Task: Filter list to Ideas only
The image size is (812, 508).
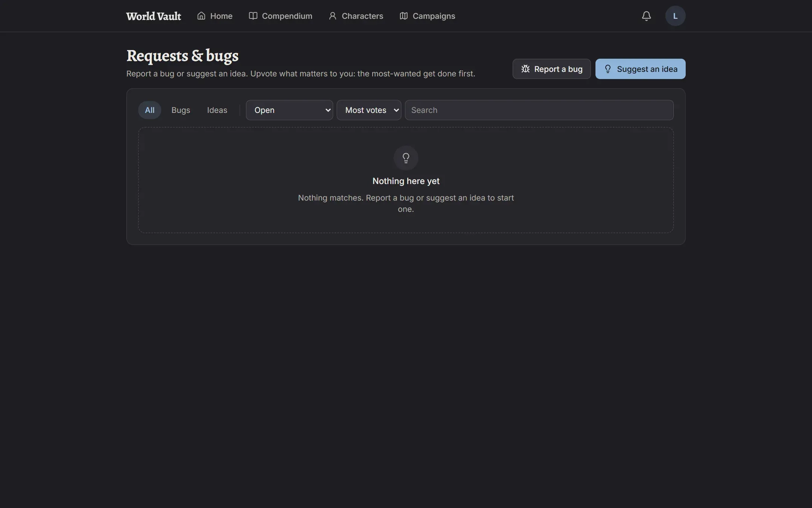Action: tap(217, 110)
